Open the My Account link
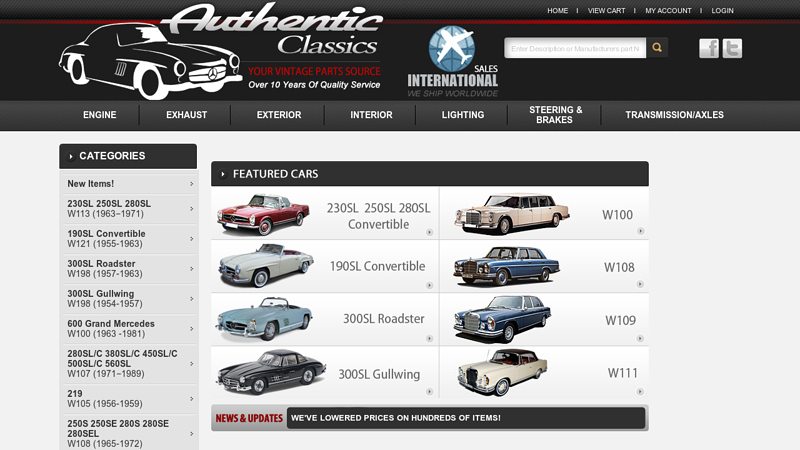This screenshot has height=450, width=800. pos(668,10)
